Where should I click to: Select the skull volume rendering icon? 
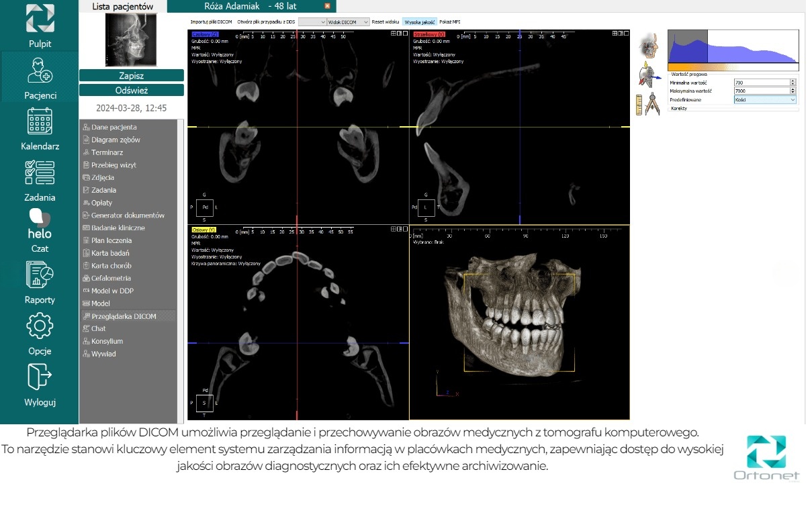(649, 46)
